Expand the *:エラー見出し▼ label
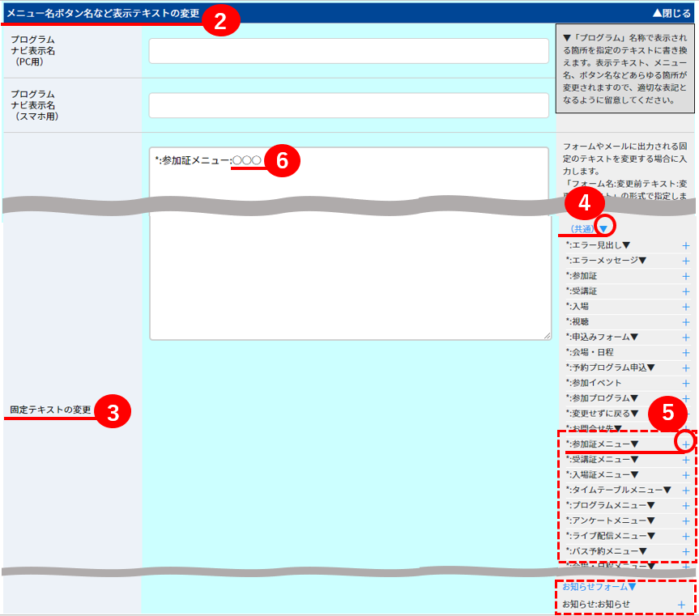Image resolution: width=699 pixels, height=616 pixels. click(x=598, y=245)
